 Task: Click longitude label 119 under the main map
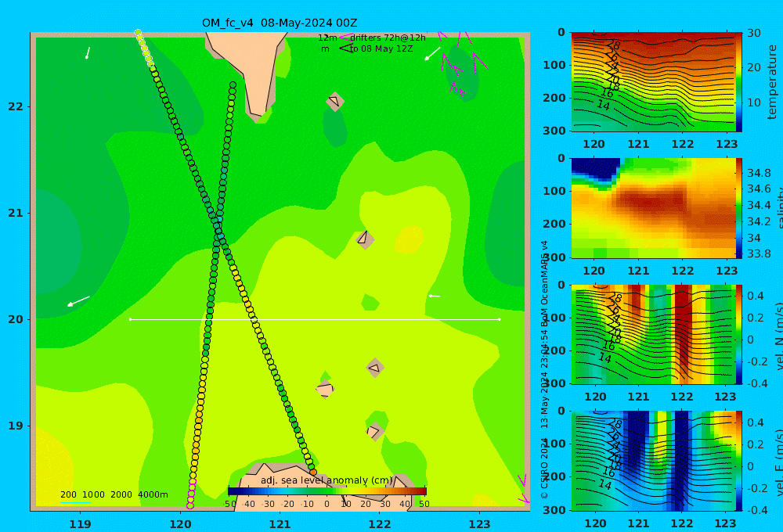80,524
